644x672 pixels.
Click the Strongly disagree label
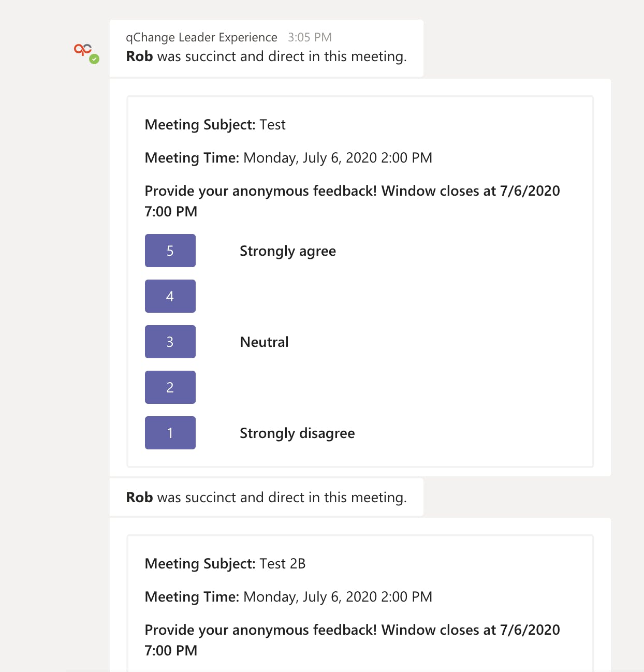[297, 433]
